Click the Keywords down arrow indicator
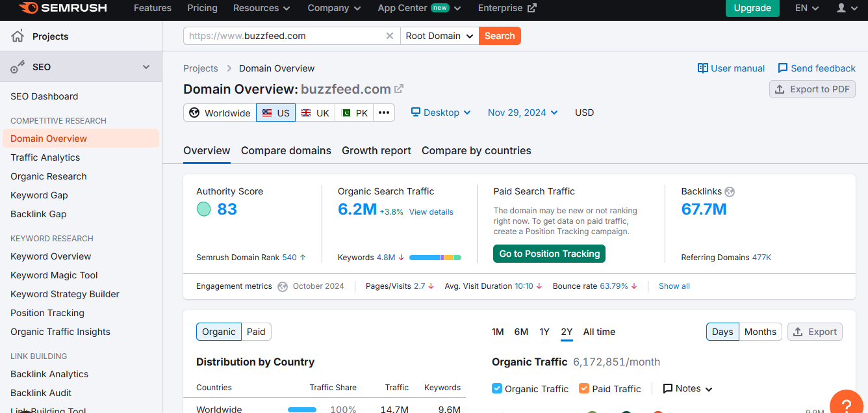Viewport: 868px width, 413px height. [402, 258]
